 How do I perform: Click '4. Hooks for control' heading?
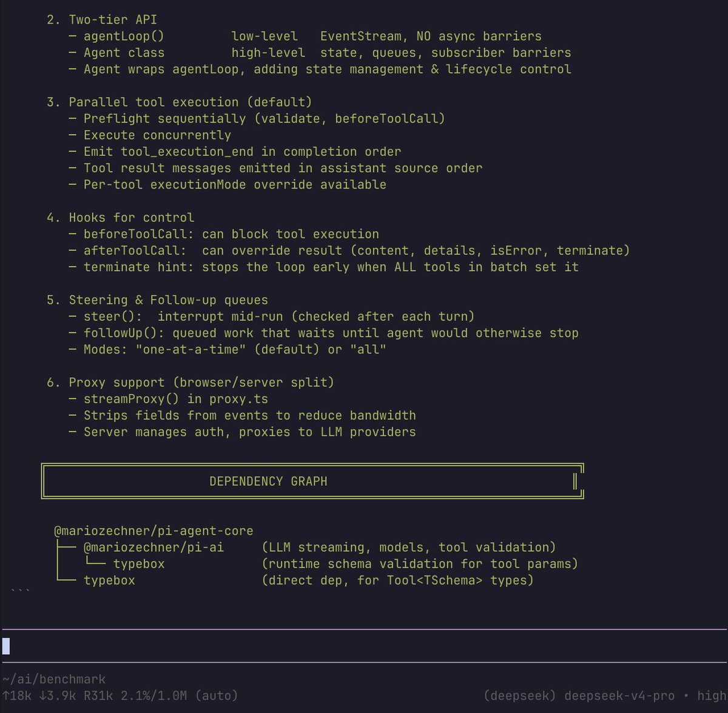coord(120,218)
